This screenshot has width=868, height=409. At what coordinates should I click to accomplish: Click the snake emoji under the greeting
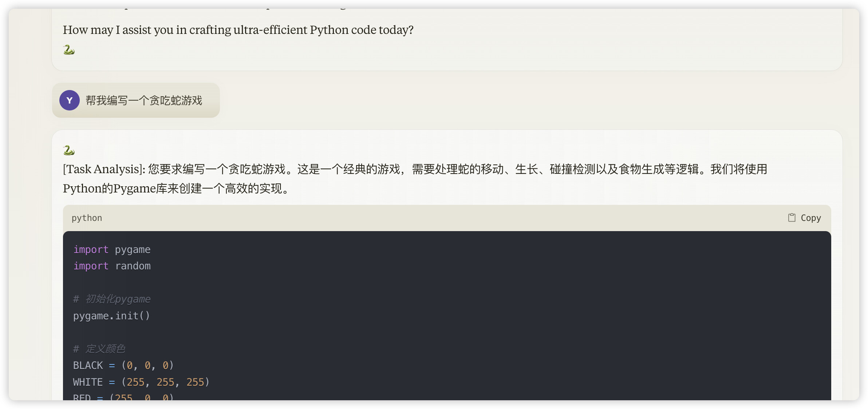(69, 50)
